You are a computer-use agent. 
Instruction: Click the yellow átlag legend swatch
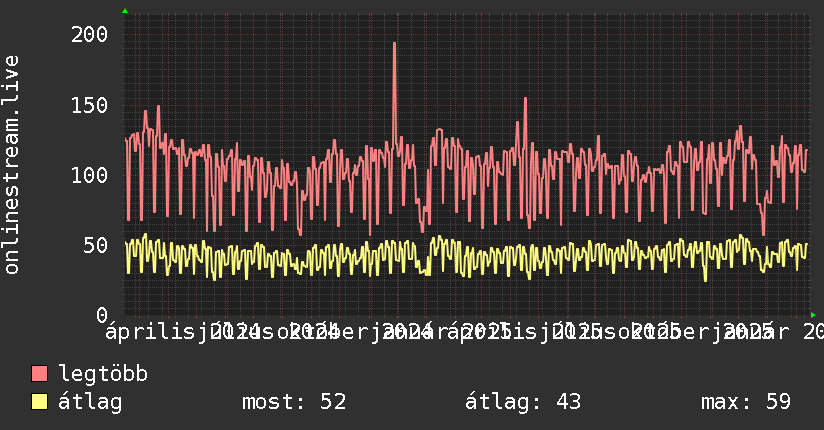[39, 401]
